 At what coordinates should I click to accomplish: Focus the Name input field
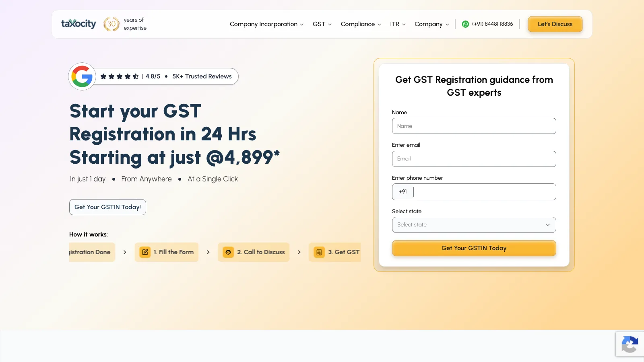point(474,126)
